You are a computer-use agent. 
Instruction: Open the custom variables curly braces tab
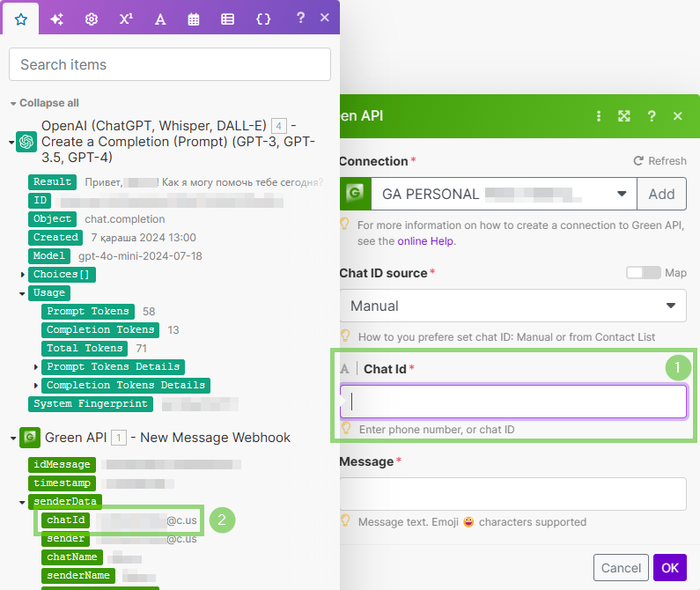coord(263,18)
